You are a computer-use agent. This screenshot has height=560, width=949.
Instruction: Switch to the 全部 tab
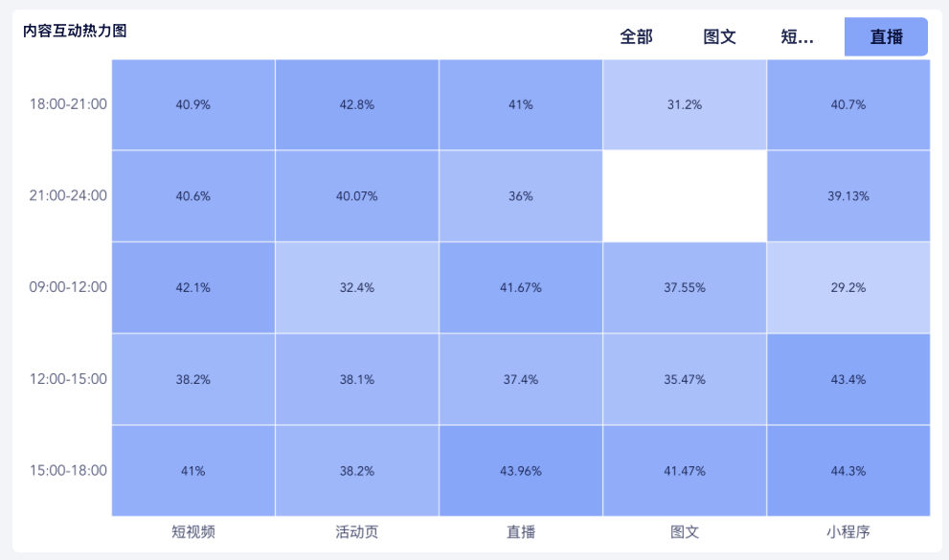pyautogui.click(x=636, y=37)
